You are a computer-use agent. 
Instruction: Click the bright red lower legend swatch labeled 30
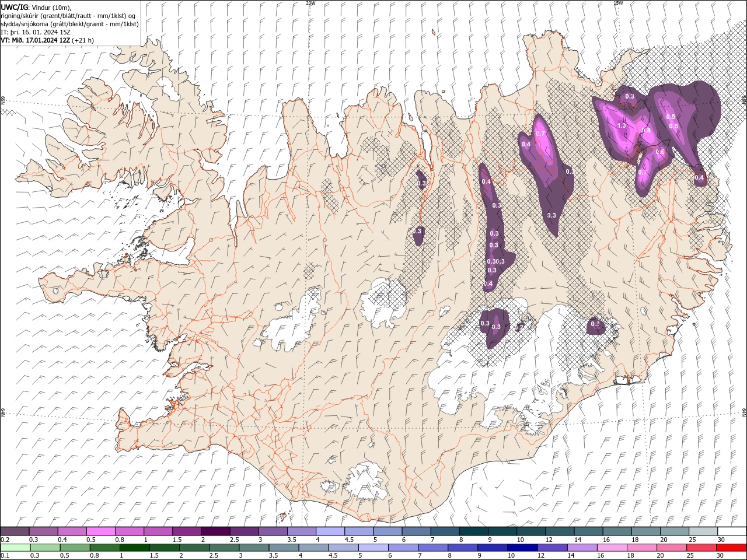pyautogui.click(x=731, y=548)
